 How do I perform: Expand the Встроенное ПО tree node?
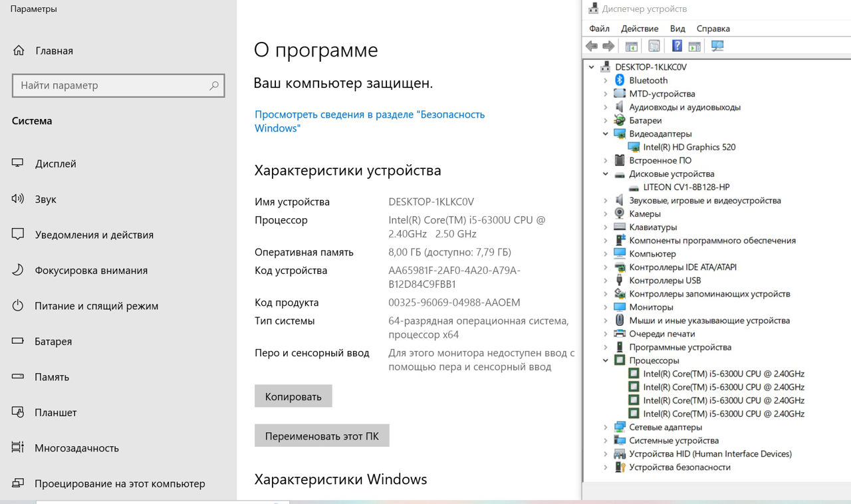pos(606,160)
